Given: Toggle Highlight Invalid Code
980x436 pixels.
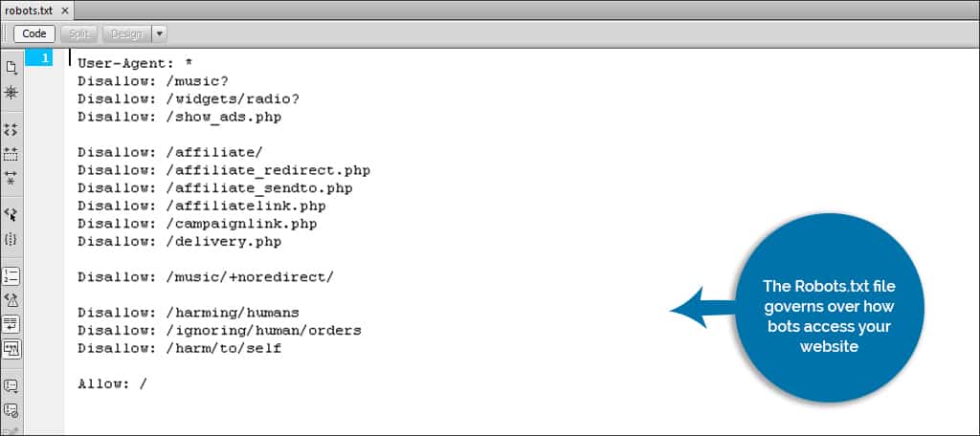Looking at the screenshot, I should coord(11,300).
